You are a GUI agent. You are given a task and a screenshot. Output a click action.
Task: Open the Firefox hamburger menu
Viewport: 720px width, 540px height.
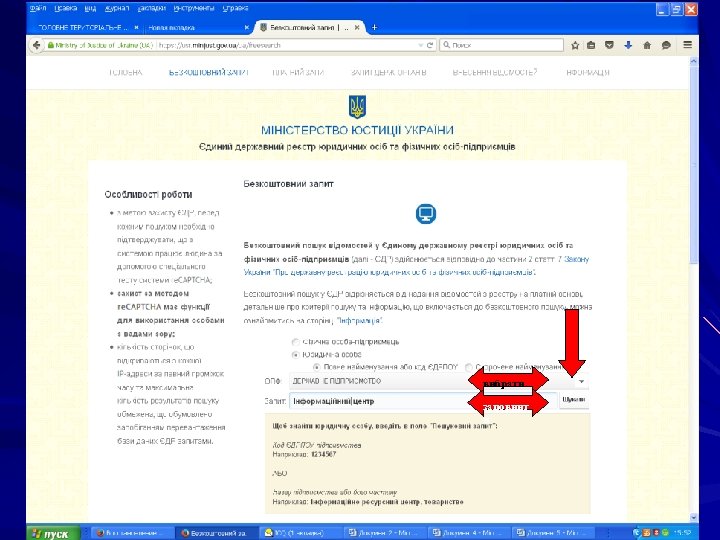click(687, 45)
